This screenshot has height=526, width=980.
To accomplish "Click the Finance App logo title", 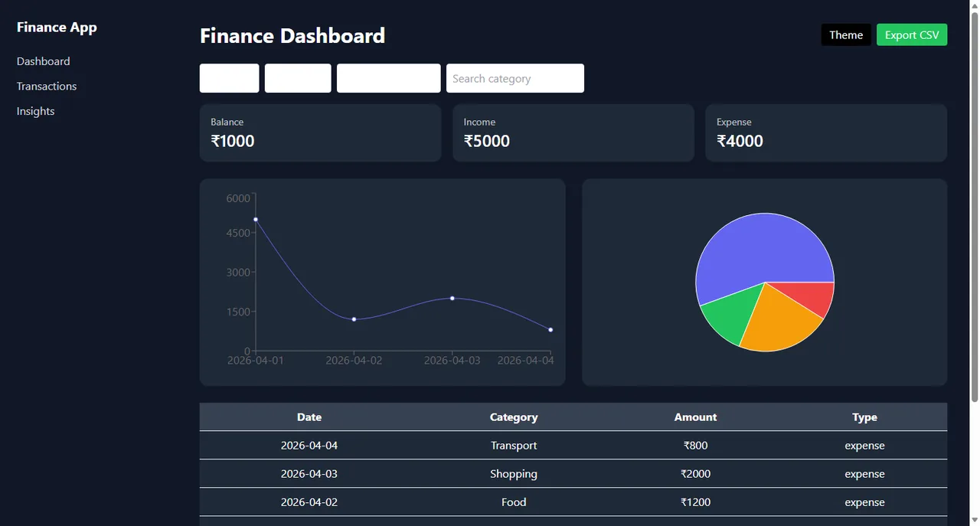I will tap(57, 28).
